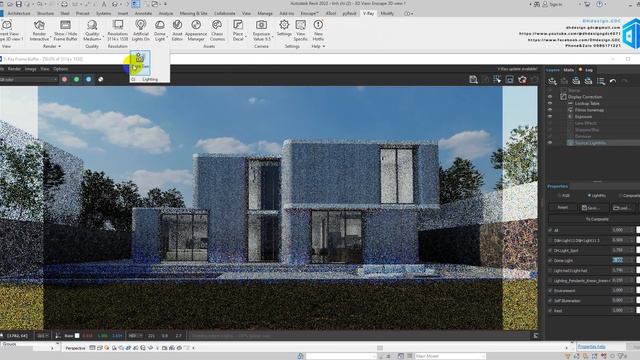Uncheck the Dome Light checkbox
This screenshot has width=640, height=360.
click(x=550, y=260)
